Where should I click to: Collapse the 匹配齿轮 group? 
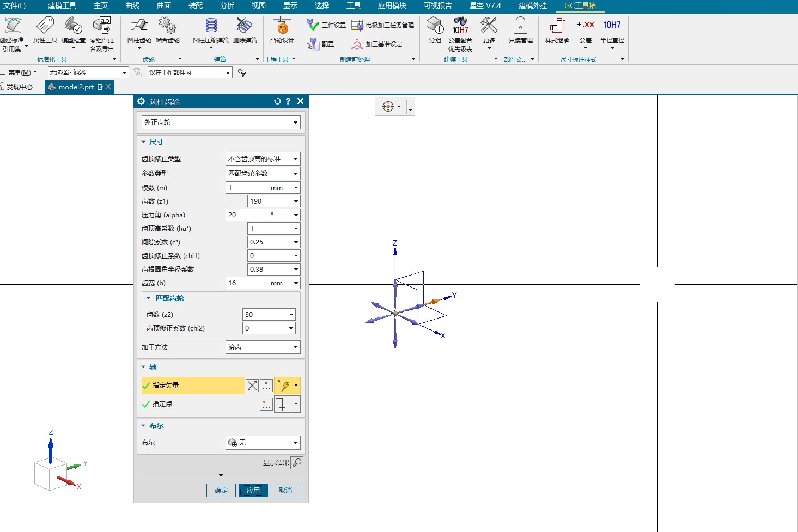(148, 298)
